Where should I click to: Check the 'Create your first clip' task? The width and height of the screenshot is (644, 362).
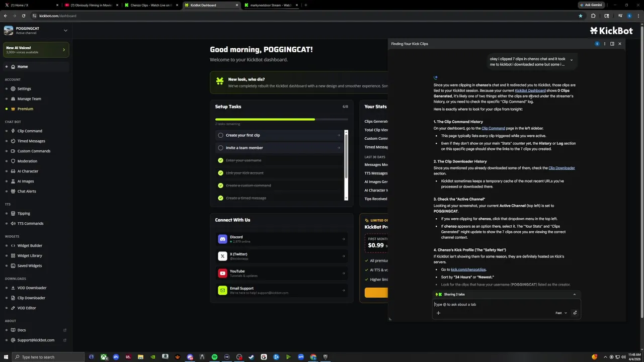(220, 135)
